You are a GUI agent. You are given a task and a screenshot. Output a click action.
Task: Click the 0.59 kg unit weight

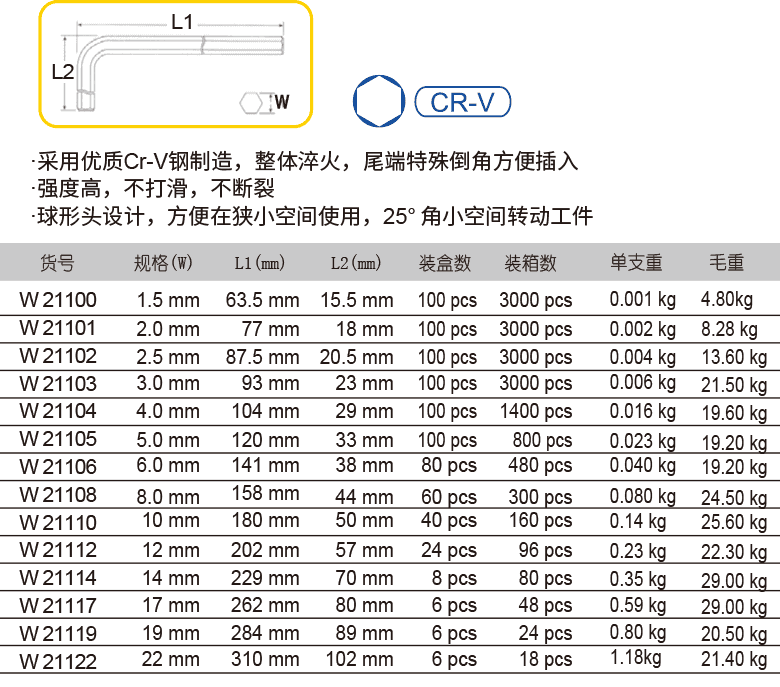638,605
